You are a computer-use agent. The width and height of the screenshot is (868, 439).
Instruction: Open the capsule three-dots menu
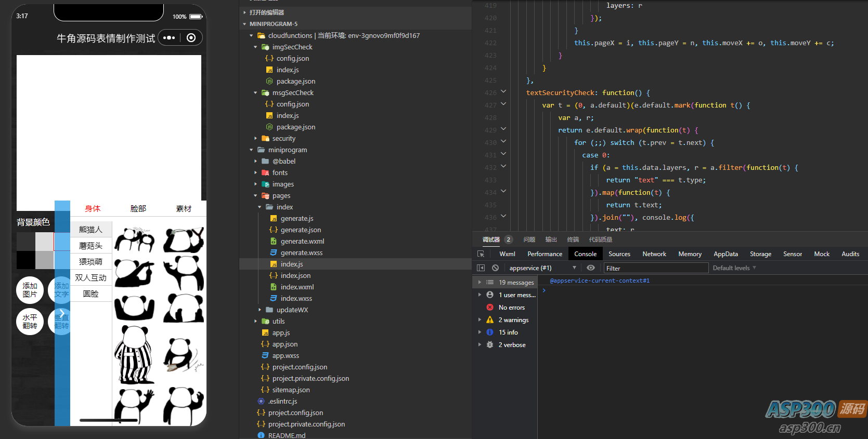click(x=169, y=38)
